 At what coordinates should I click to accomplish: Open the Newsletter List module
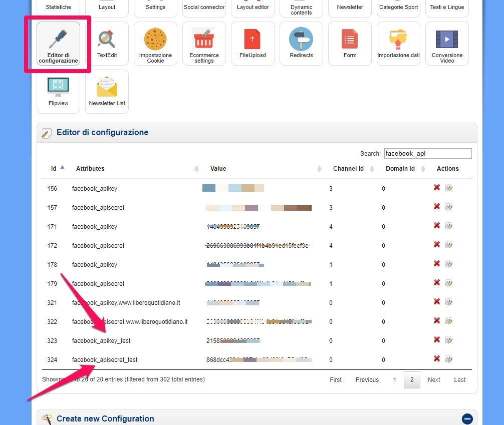(x=107, y=92)
